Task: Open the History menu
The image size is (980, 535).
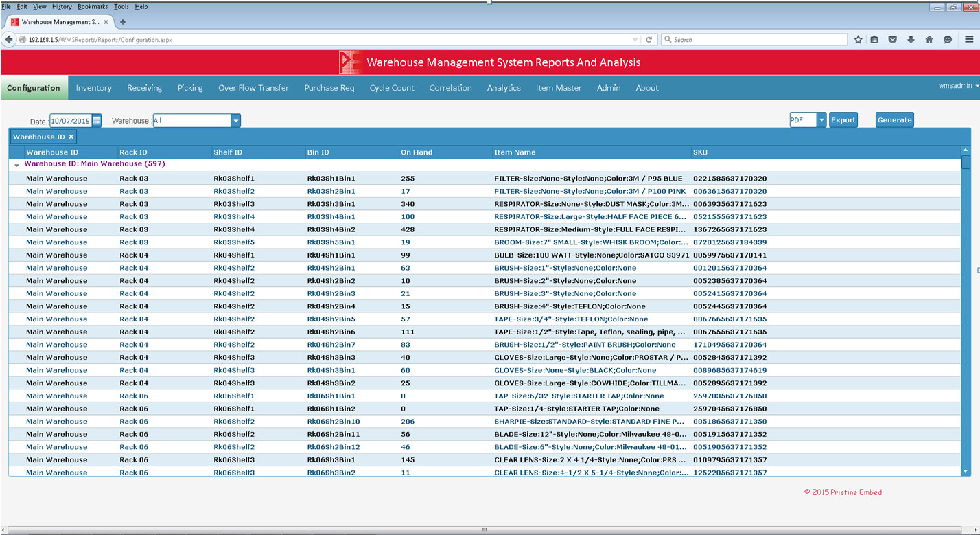Action: (x=62, y=6)
